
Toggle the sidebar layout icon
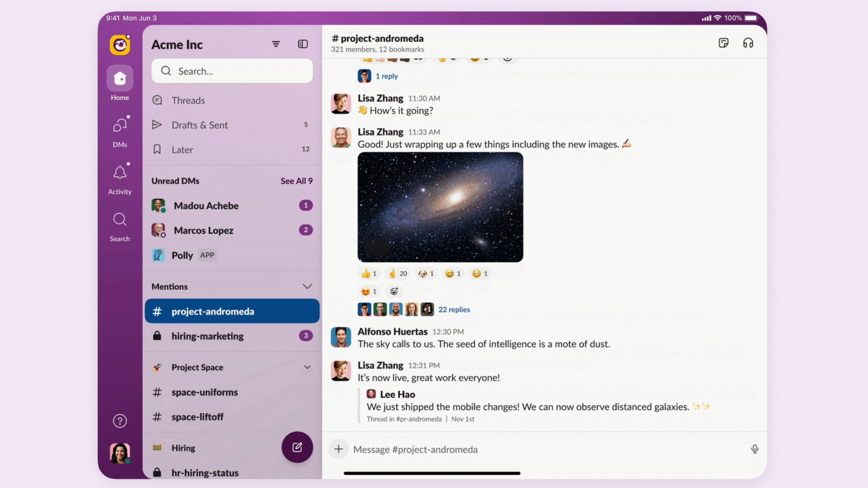[x=303, y=44]
